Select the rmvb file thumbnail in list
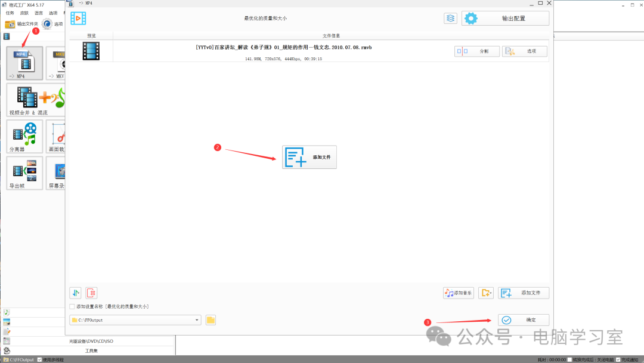Screen dimensions: 644x363 pos(91,51)
